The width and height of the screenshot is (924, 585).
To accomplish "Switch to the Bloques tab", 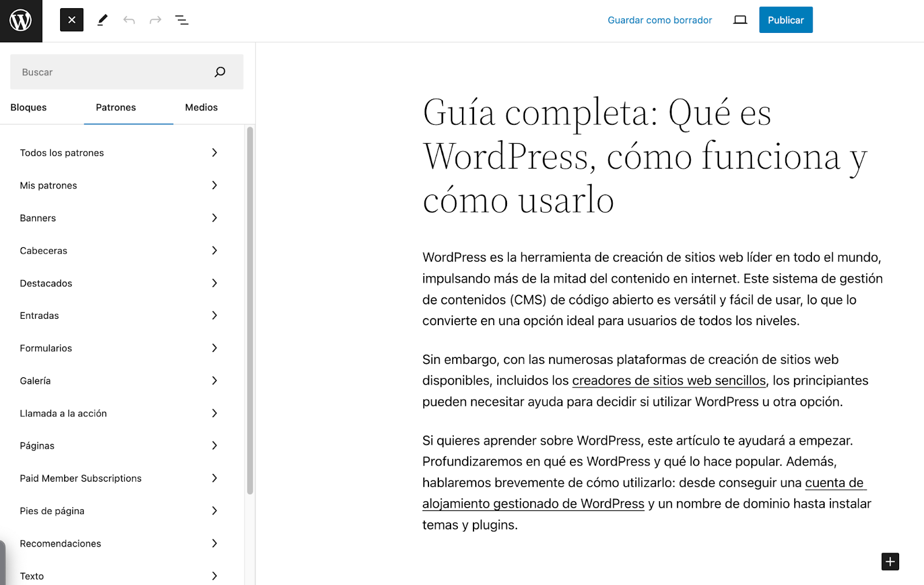I will 29,107.
